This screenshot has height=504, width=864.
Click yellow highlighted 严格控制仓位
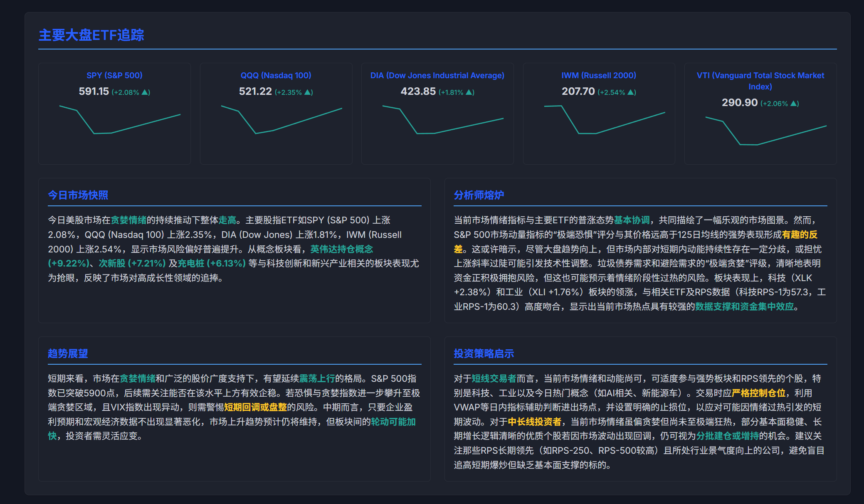pyautogui.click(x=759, y=393)
